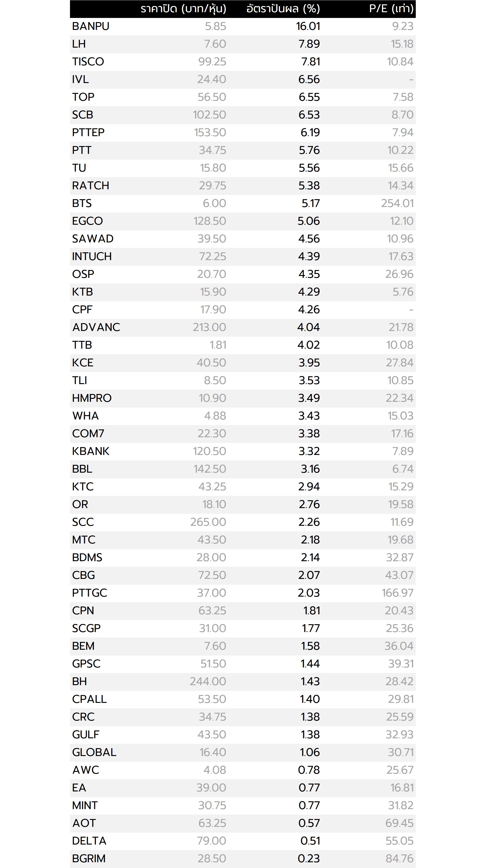Click the P/E (เท่า) column header
The width and height of the screenshot is (483, 868).
pyautogui.click(x=391, y=9)
